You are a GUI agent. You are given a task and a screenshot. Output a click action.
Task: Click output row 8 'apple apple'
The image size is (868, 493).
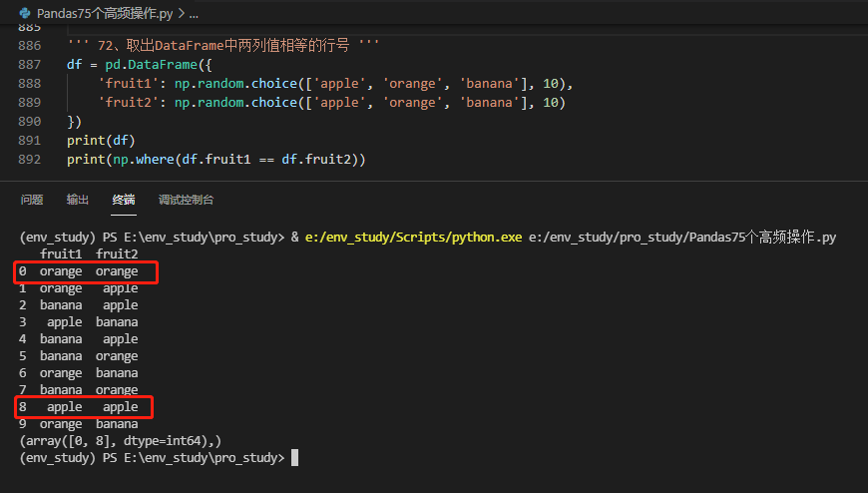coord(78,407)
